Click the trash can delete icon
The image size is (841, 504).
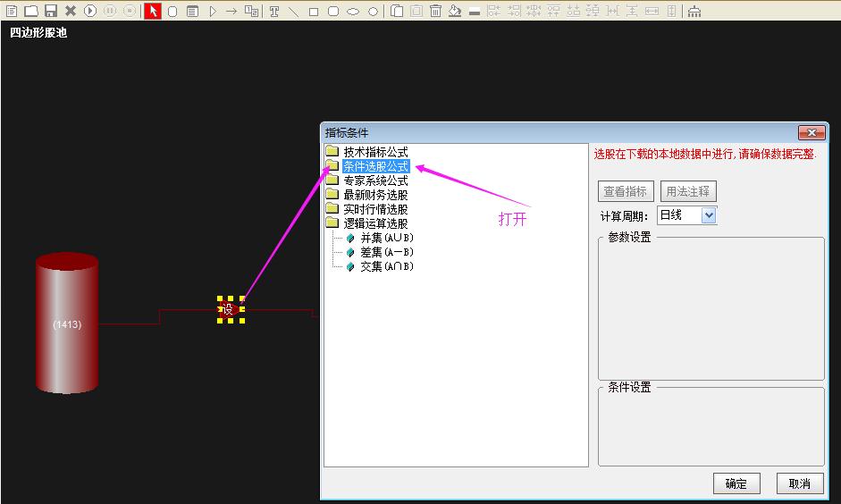coord(435,12)
